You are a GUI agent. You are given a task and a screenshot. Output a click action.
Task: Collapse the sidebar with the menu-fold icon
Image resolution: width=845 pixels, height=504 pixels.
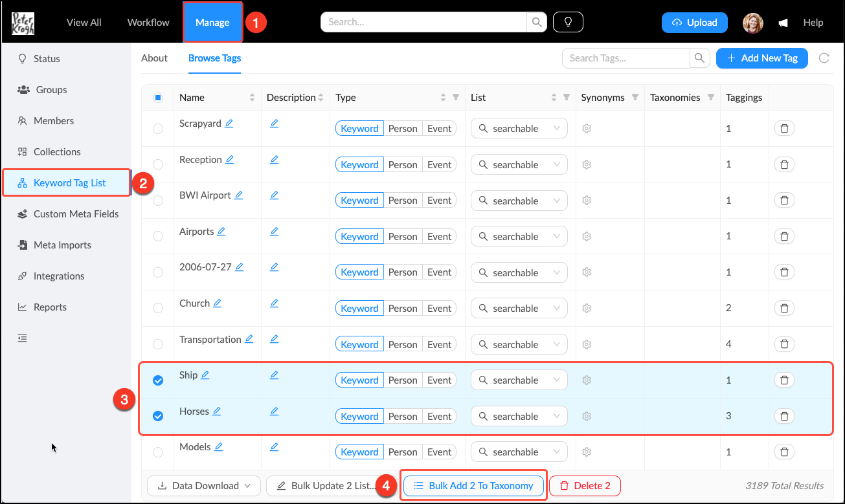(x=23, y=338)
